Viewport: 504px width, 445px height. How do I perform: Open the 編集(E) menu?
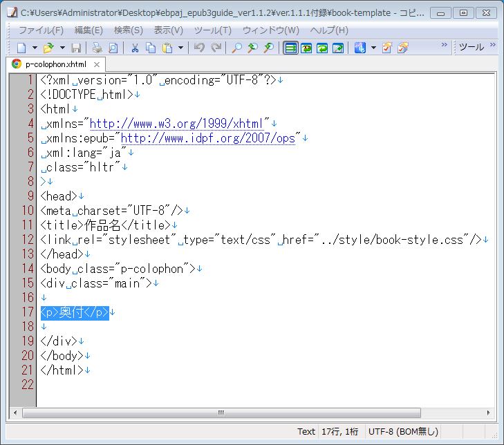(x=88, y=30)
